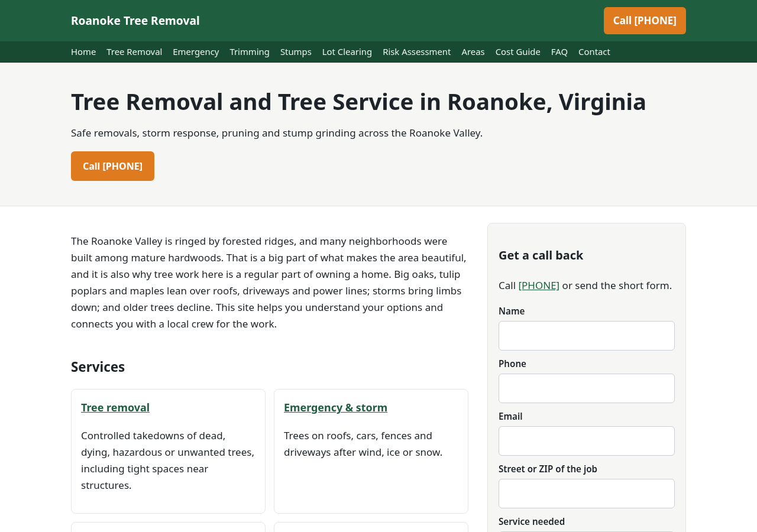Focus the Street or ZIP input field

coord(587,494)
